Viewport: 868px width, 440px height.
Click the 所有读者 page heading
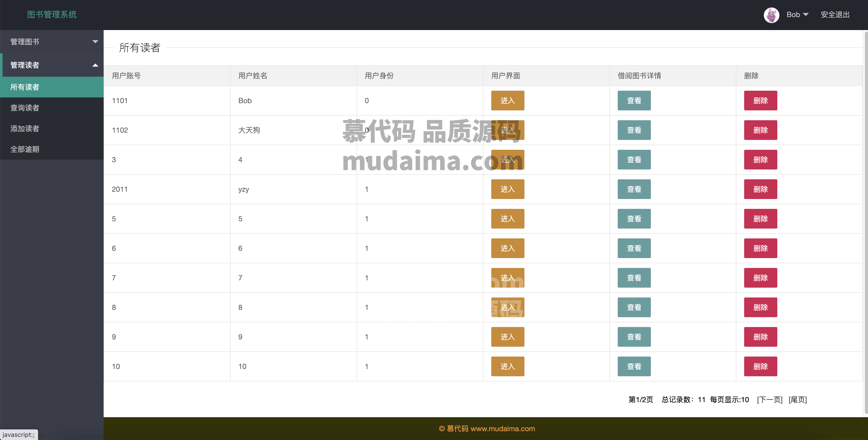click(139, 48)
